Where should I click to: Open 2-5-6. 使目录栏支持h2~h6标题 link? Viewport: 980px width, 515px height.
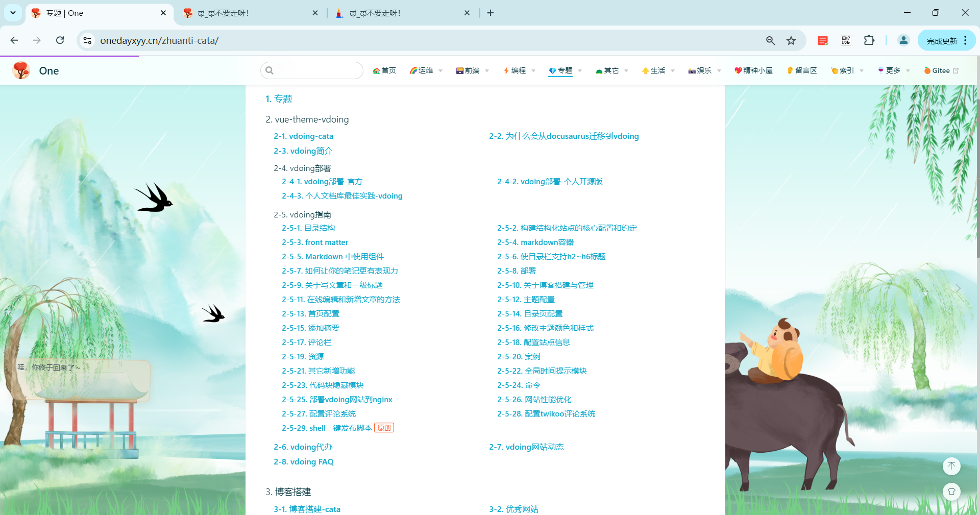[x=551, y=257]
